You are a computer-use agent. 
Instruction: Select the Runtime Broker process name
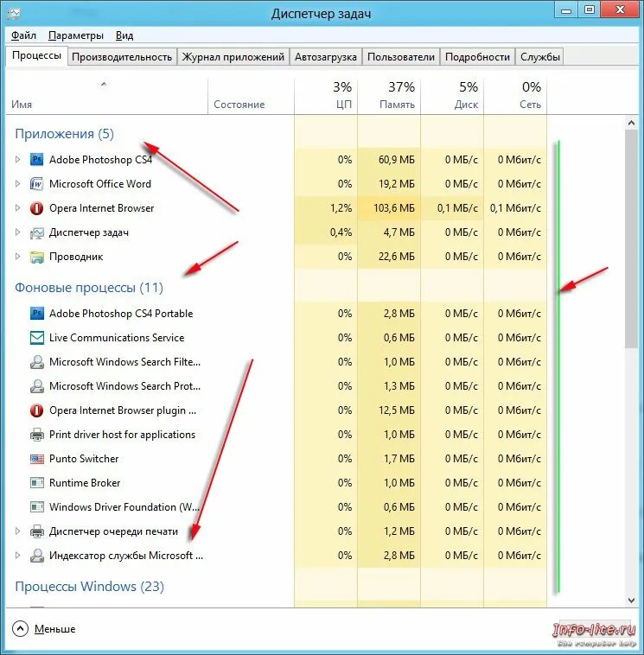click(85, 483)
